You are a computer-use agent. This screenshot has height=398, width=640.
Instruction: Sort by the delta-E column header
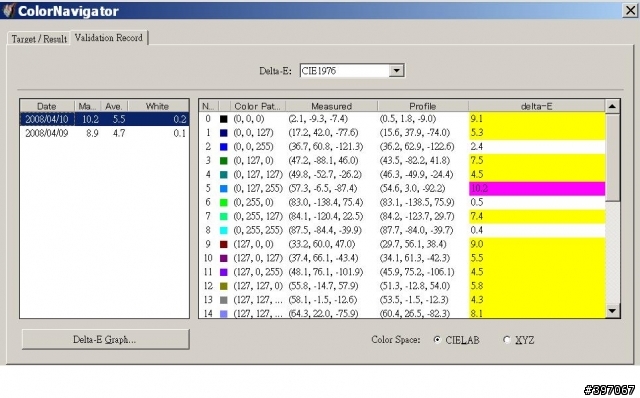(x=536, y=106)
